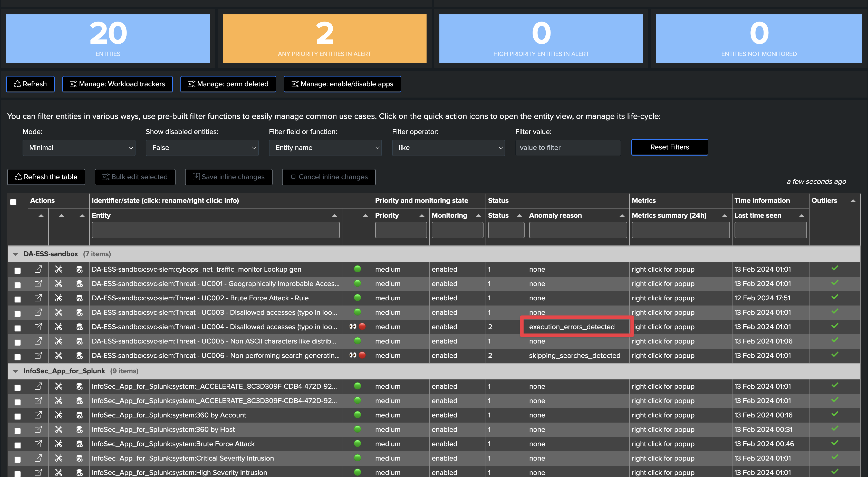Open entity view icon for cybops_net_traffic_monitor row

click(x=38, y=269)
